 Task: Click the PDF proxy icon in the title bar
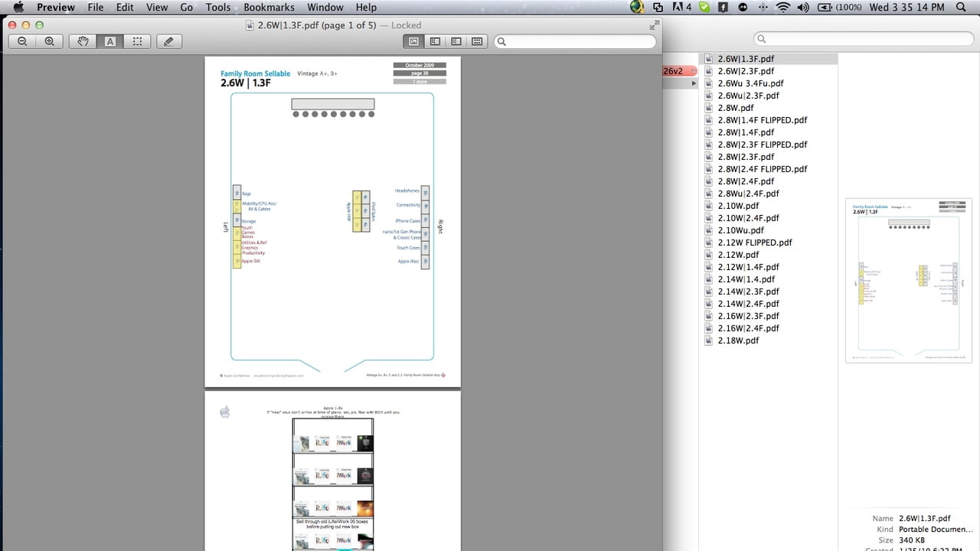coord(250,25)
